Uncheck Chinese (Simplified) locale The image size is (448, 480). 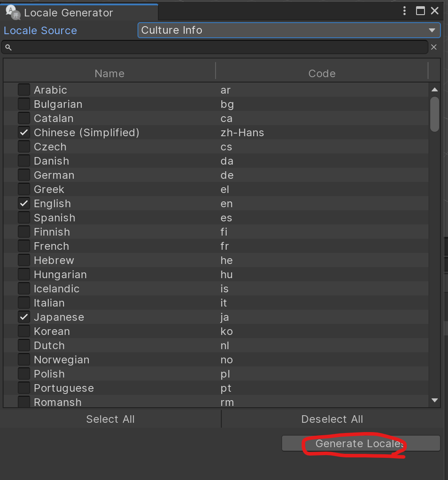pos(24,132)
